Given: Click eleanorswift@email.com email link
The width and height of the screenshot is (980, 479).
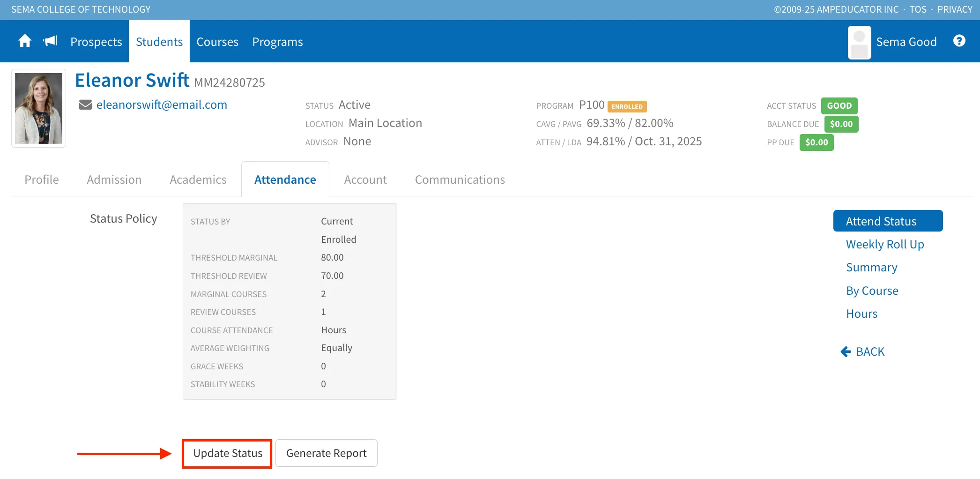Looking at the screenshot, I should (x=162, y=105).
